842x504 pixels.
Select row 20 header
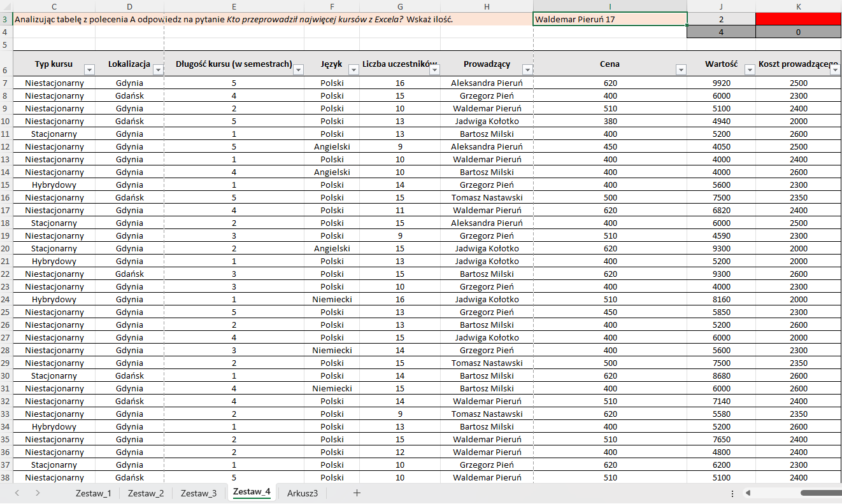coord(5,248)
